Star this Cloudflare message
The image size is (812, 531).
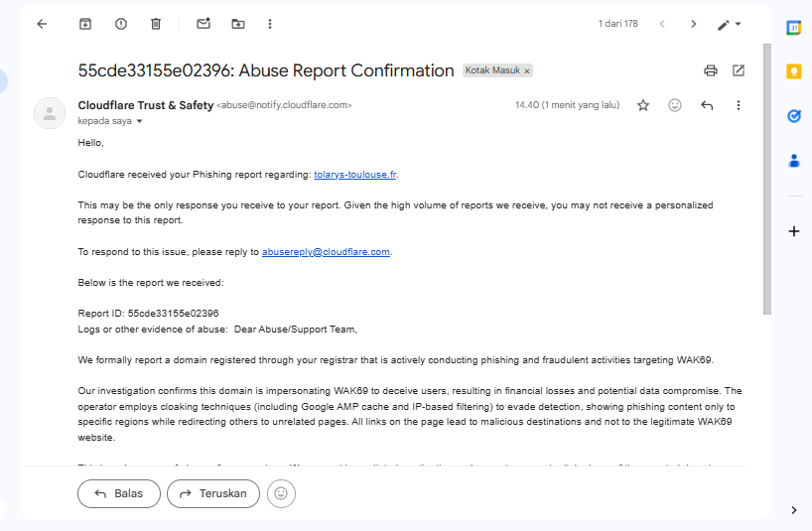point(643,105)
